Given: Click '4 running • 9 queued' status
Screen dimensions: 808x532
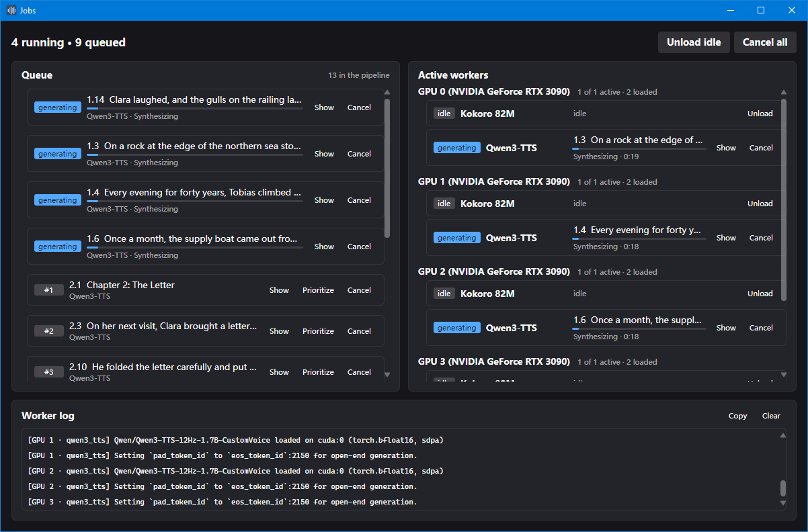Looking at the screenshot, I should (69, 42).
